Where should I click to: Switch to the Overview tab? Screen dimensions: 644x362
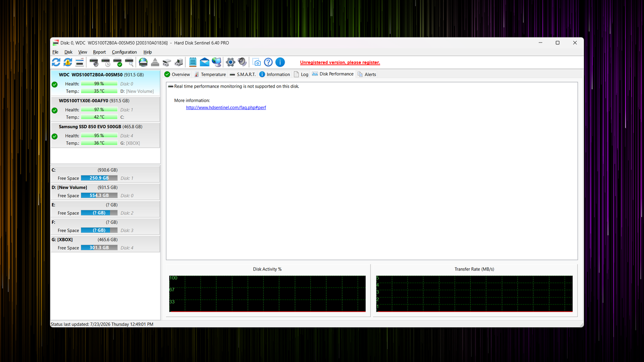coord(177,74)
